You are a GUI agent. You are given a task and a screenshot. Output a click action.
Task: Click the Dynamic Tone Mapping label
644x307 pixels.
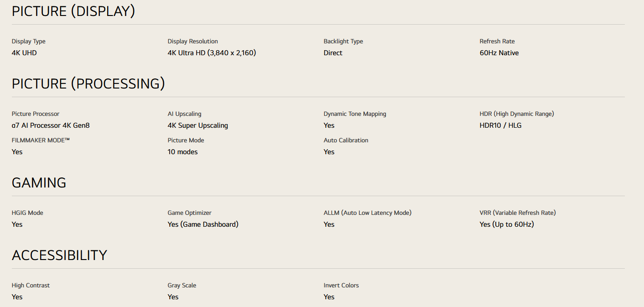tap(355, 114)
